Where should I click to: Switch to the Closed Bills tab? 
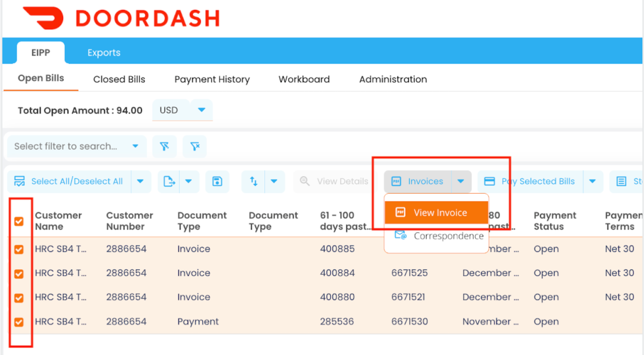click(119, 79)
